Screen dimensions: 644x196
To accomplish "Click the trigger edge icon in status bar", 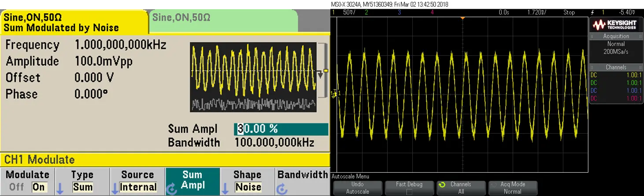I will pos(591,12).
